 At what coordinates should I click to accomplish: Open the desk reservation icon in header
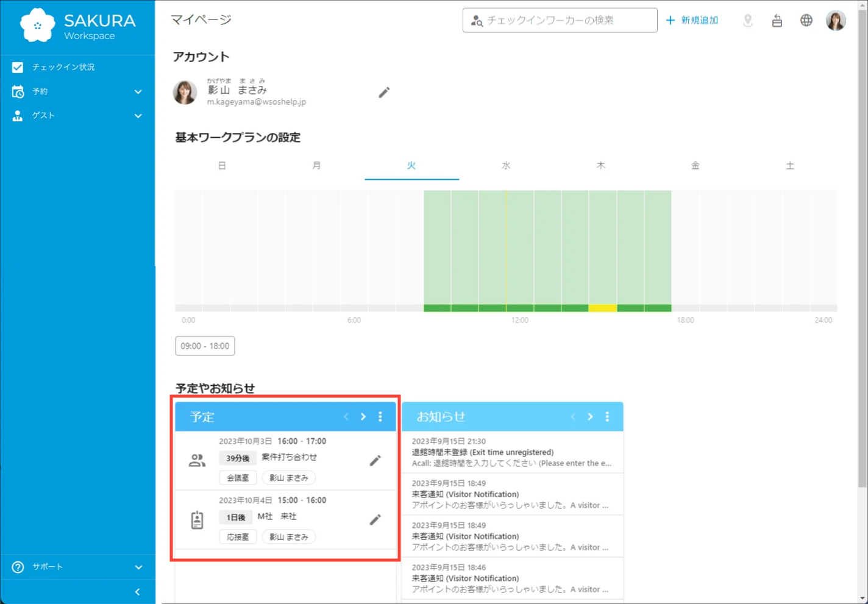(777, 21)
